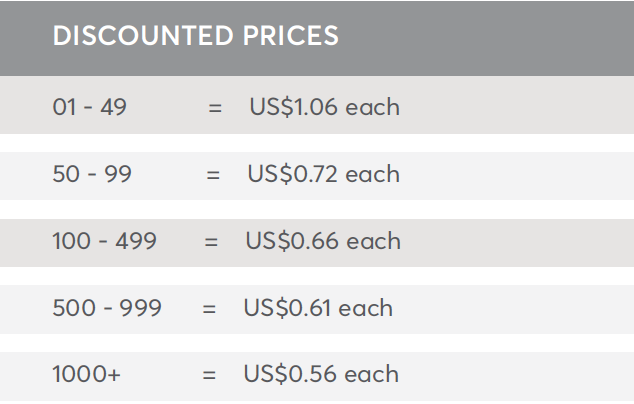Select the 100 - 499 quantity range
Screen dimensions: 634x404
pos(104,241)
